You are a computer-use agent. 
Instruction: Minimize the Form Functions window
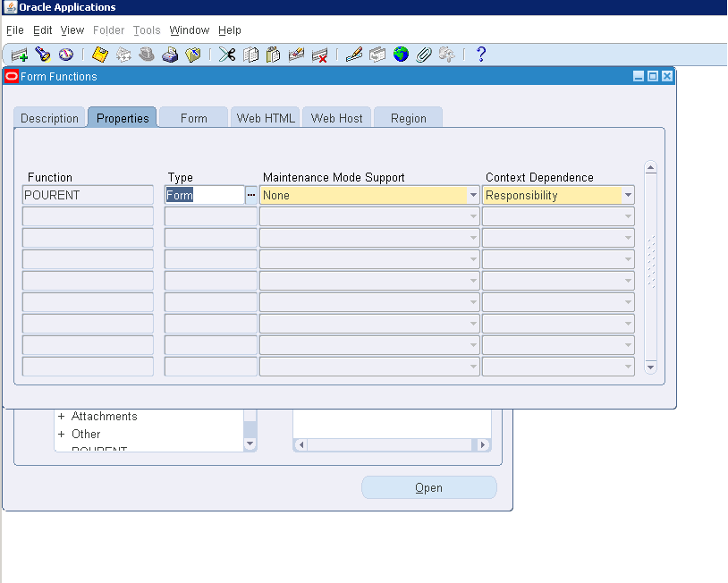pos(639,76)
